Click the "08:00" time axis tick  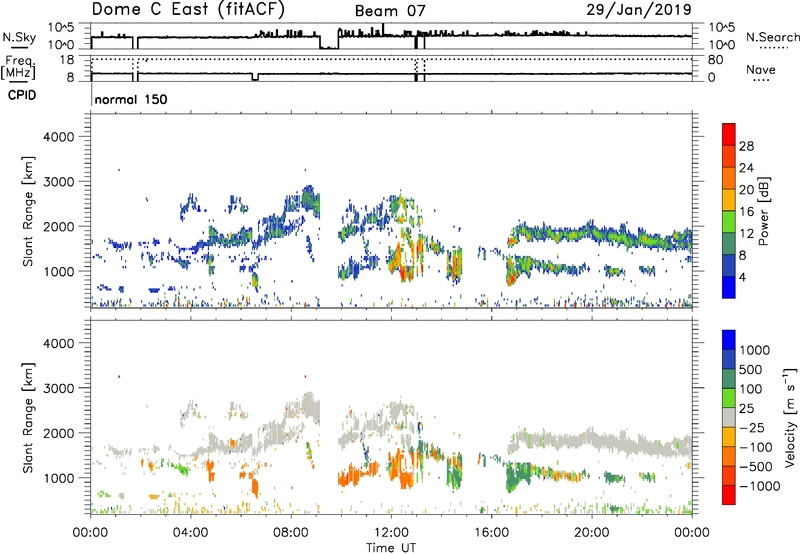[x=291, y=533]
